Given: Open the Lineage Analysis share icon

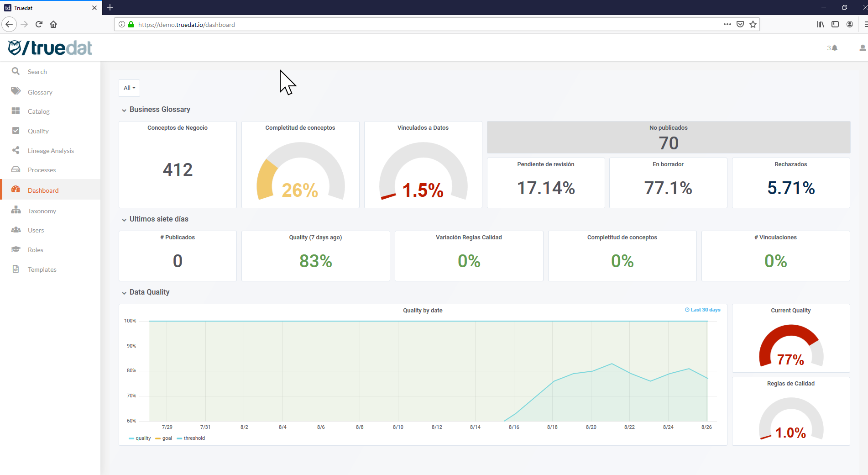Looking at the screenshot, I should pyautogui.click(x=16, y=150).
